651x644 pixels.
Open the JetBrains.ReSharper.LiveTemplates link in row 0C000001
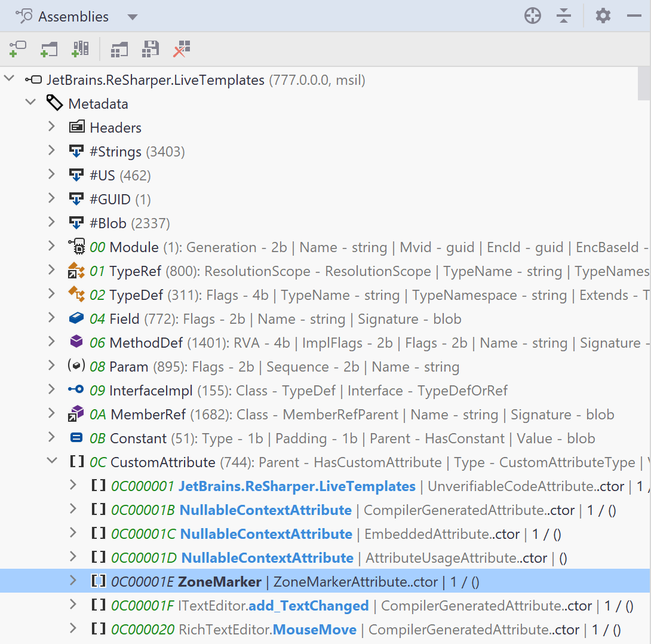click(x=297, y=486)
